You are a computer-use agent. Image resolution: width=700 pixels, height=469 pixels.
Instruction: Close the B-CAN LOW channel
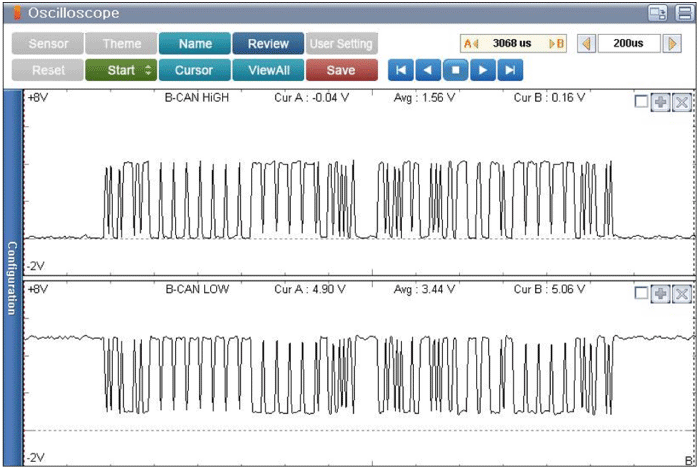pyautogui.click(x=682, y=294)
